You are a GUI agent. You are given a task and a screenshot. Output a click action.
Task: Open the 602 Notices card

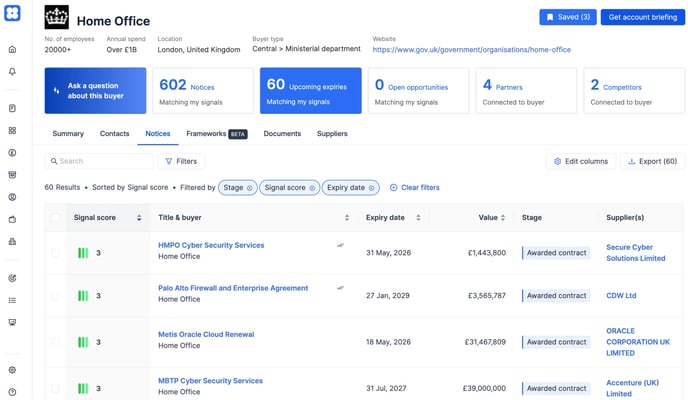tap(203, 91)
